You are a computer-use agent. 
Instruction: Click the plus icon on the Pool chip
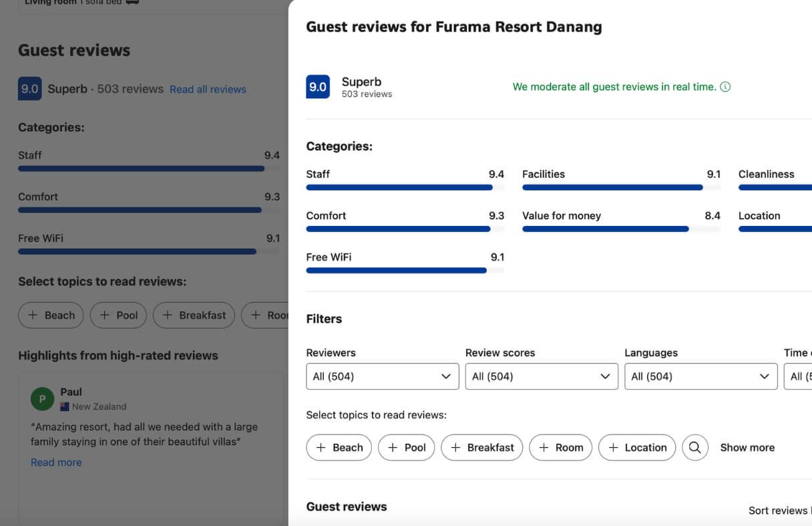pyautogui.click(x=393, y=447)
